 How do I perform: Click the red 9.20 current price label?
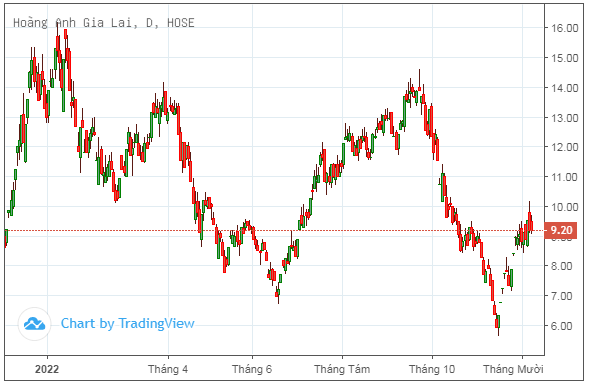[561, 230]
